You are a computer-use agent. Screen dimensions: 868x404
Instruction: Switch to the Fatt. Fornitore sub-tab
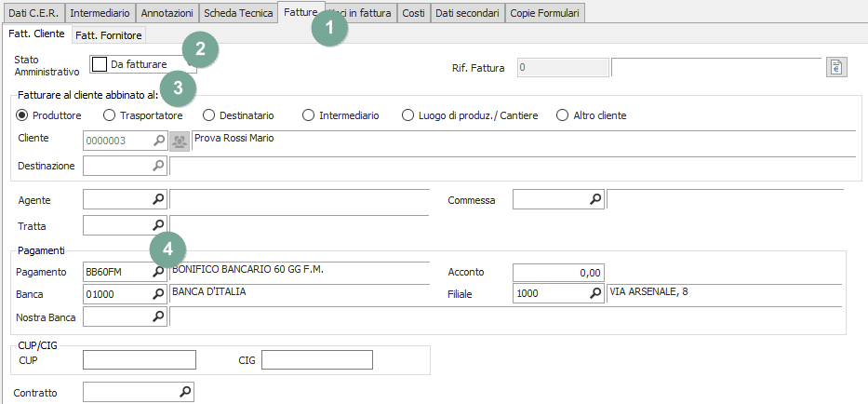pos(108,34)
